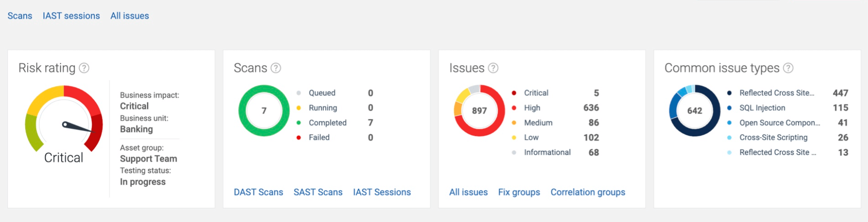Screen dimensions: 868x222
Task: Switch to IAST sessions tab
Action: [x=71, y=16]
